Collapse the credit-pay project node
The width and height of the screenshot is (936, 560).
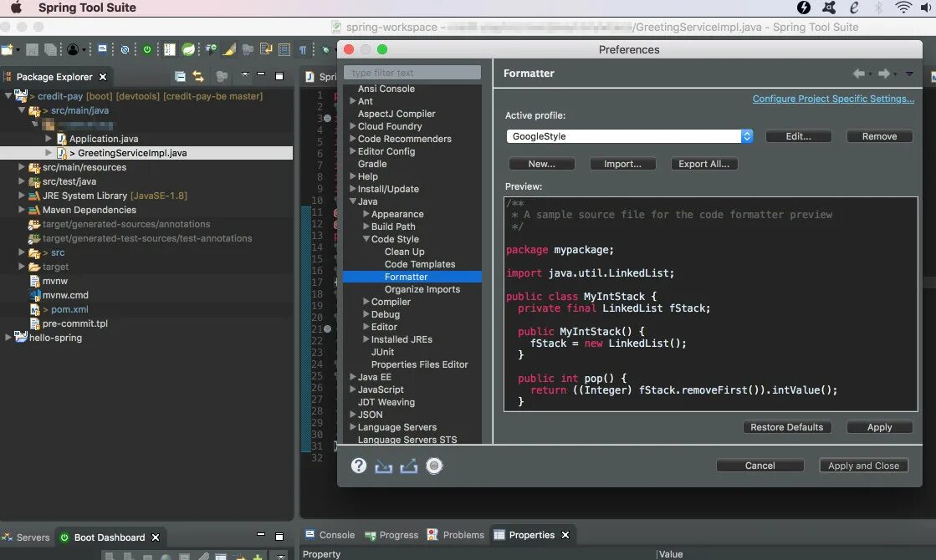pos(8,95)
